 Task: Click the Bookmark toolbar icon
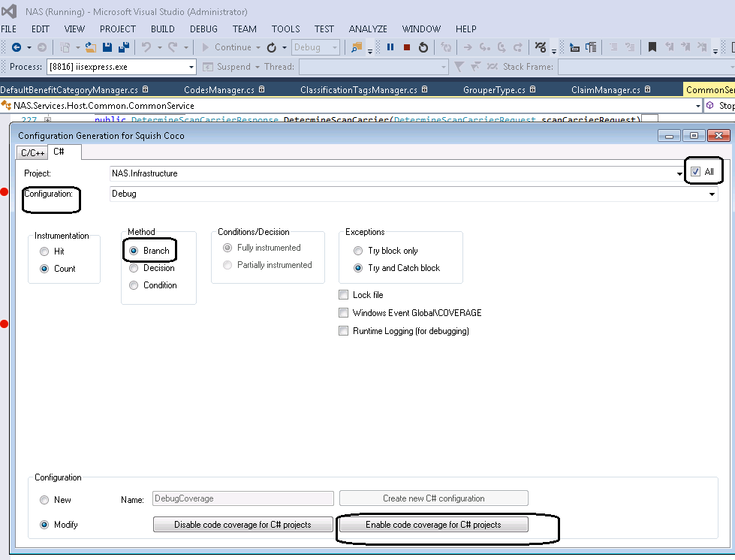[652, 47]
